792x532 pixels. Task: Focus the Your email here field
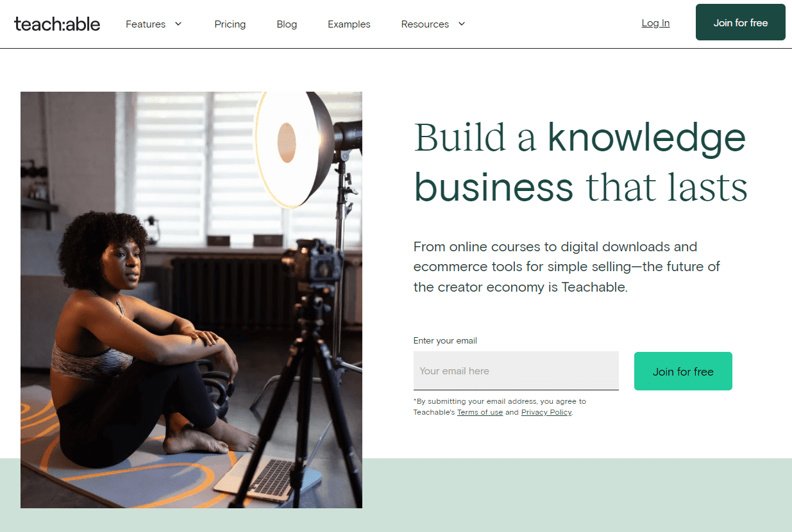click(516, 370)
